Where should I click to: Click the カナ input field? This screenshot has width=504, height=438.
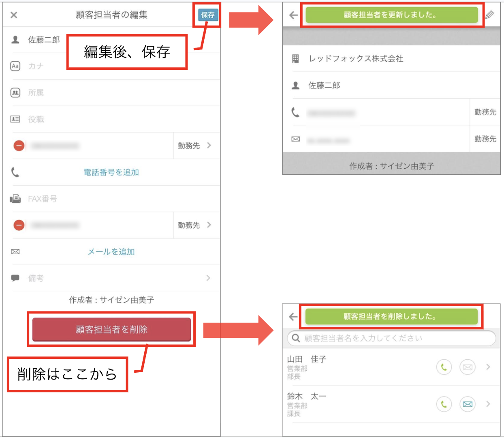click(x=115, y=66)
